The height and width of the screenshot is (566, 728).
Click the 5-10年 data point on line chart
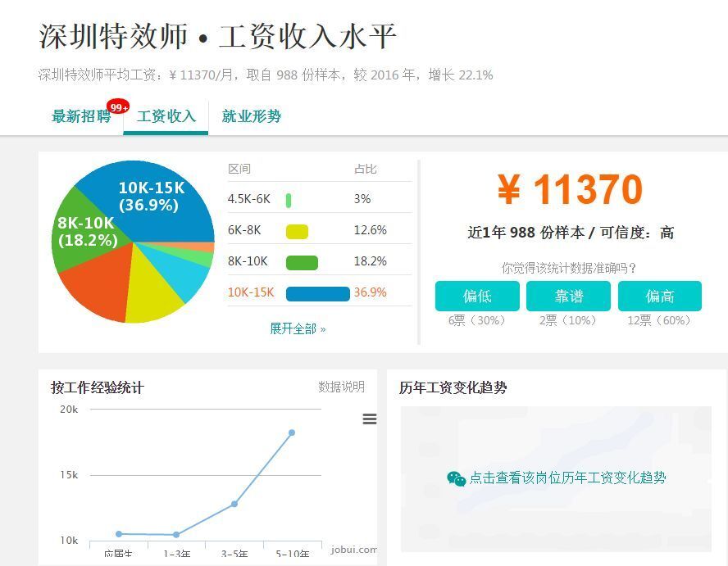pyautogui.click(x=291, y=432)
